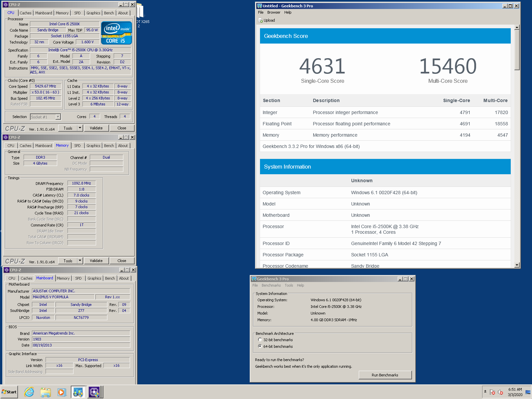
Task: Click the Close button in the top CPU-Z window
Action: (122, 128)
